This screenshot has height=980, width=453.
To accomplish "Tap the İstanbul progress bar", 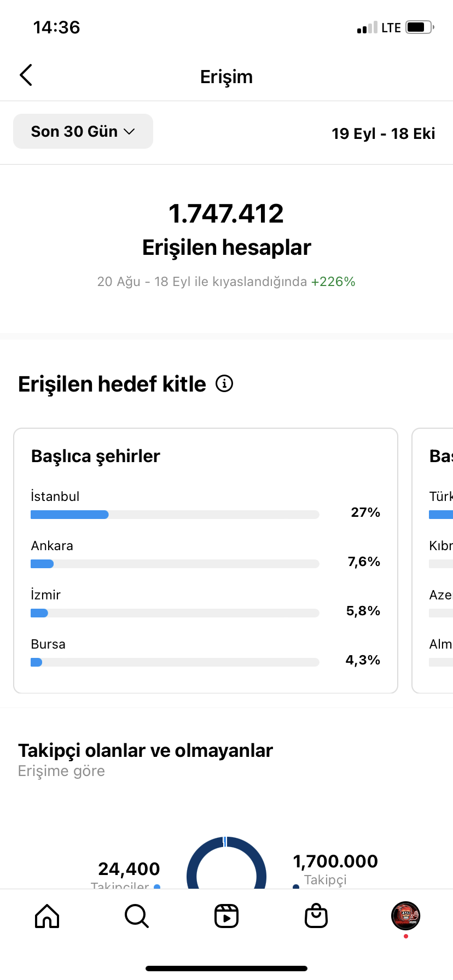I will [175, 515].
